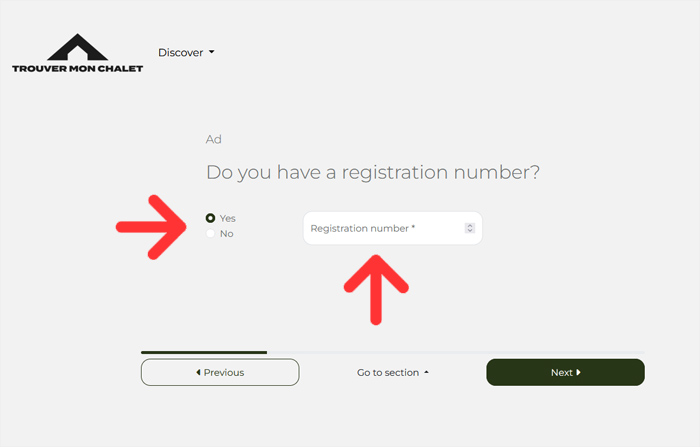Image resolution: width=700 pixels, height=447 pixels.
Task: Click the red arrow pointing at Yes
Action: click(151, 227)
